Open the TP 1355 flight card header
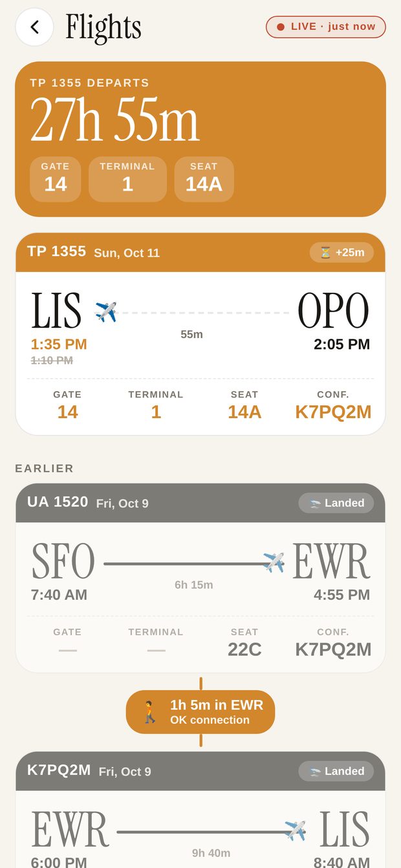The image size is (401, 868). click(x=200, y=252)
